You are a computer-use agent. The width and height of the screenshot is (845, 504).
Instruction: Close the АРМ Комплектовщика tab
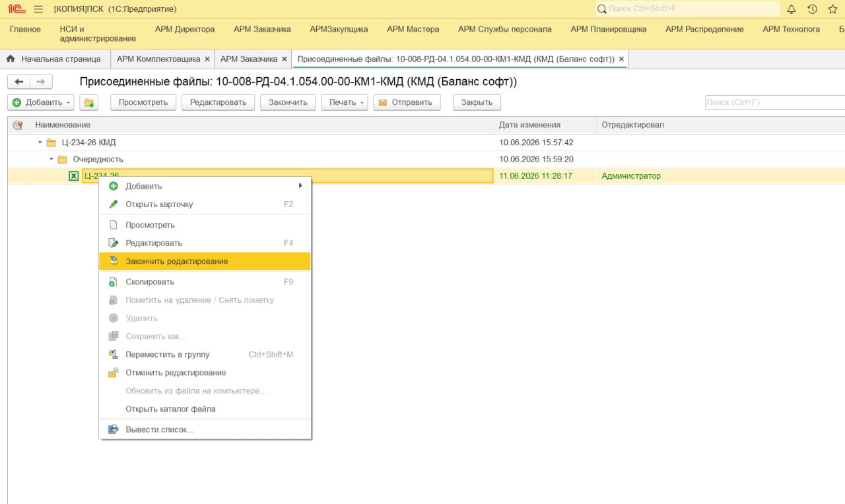[207, 59]
